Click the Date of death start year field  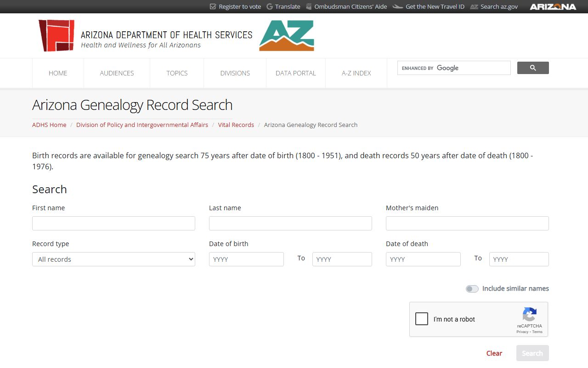[x=423, y=259]
